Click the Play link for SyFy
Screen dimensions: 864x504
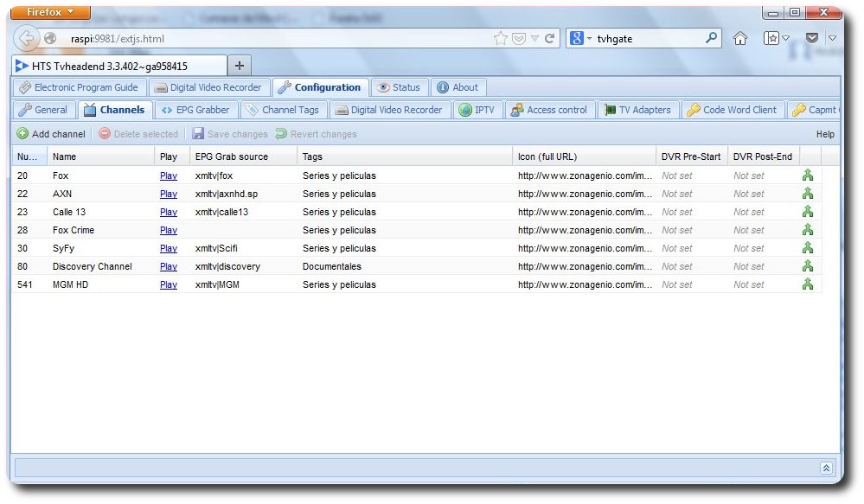click(169, 248)
